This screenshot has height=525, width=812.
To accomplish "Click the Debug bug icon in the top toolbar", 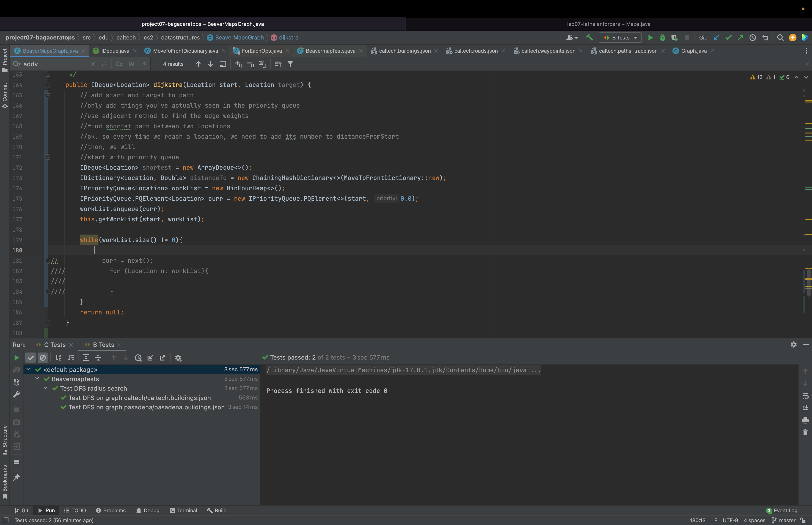I will [662, 38].
